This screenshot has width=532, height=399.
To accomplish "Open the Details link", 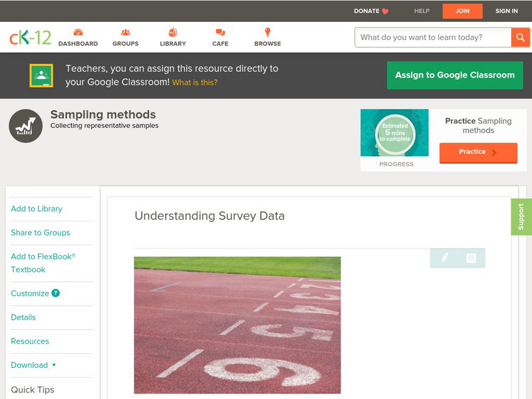I will (23, 317).
